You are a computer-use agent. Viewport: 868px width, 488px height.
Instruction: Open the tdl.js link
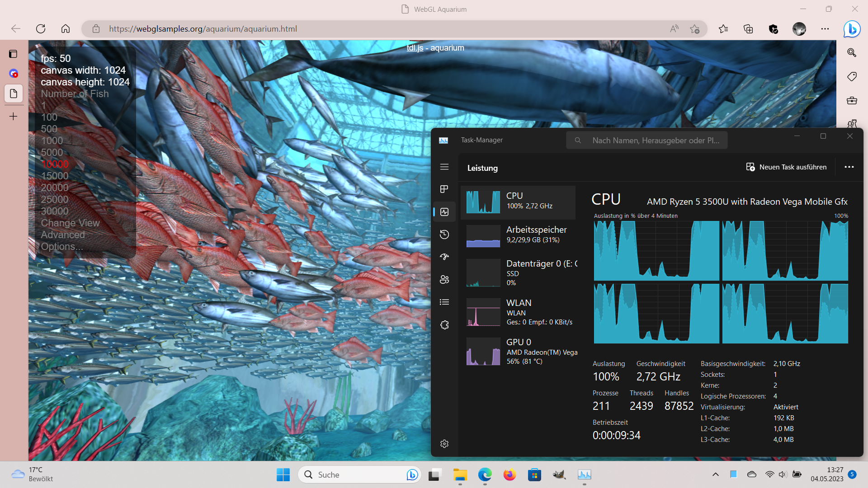415,48
